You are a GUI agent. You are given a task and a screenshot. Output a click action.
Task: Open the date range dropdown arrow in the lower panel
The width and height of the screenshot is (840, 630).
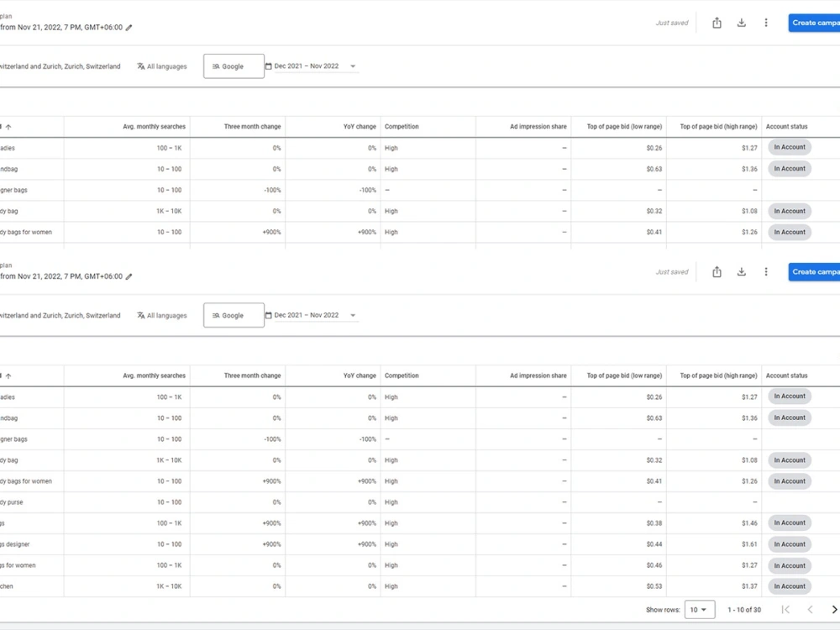click(x=353, y=316)
